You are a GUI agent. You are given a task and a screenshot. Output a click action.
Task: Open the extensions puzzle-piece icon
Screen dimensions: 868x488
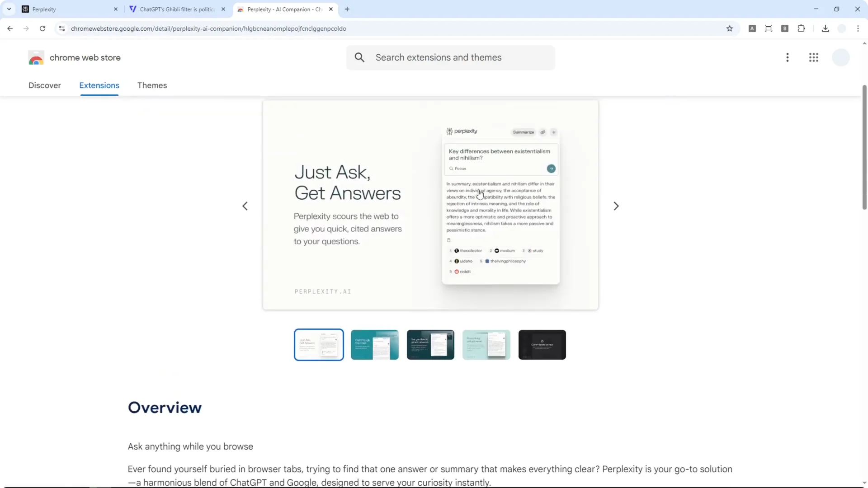[x=801, y=28]
